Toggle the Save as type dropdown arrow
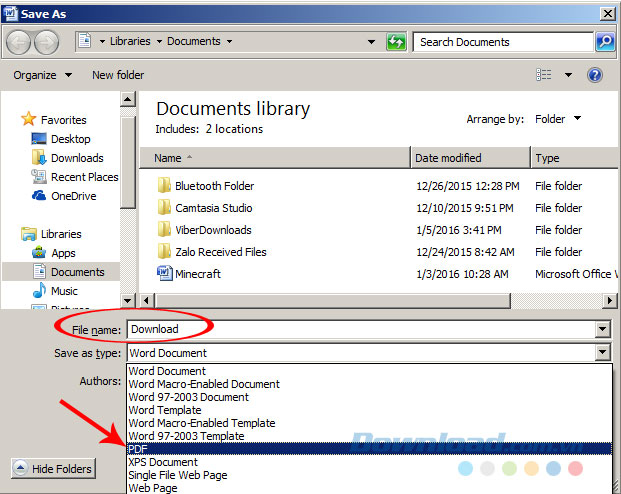 602,352
